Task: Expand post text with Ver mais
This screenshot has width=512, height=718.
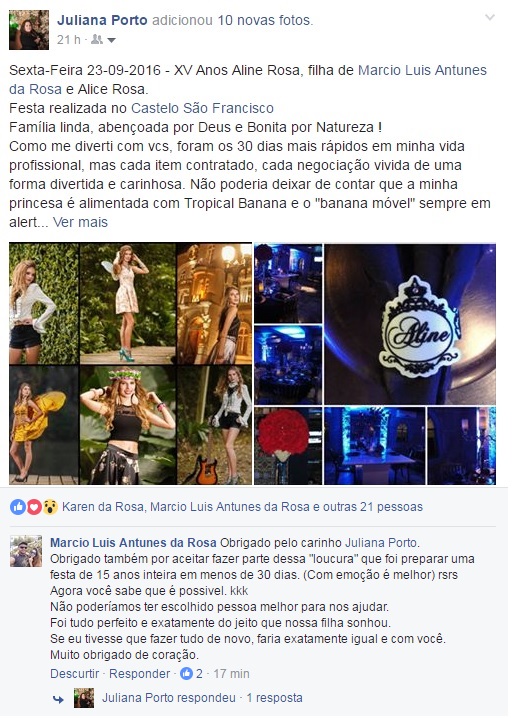Action: tap(80, 222)
